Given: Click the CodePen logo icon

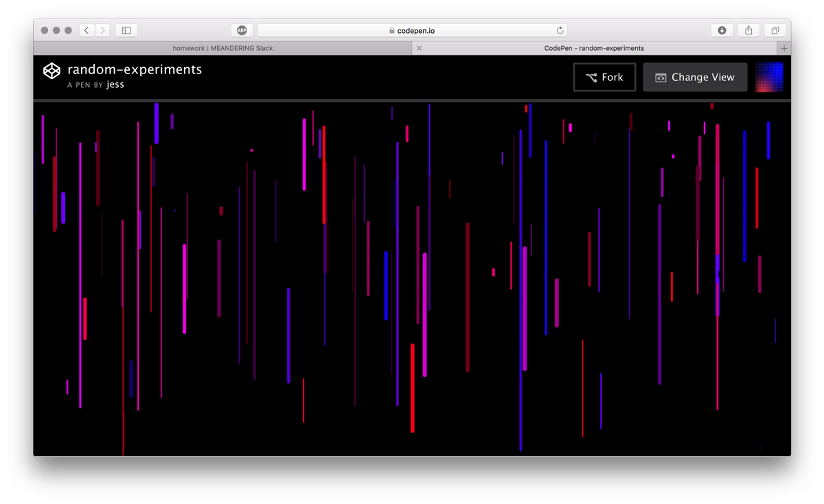Looking at the screenshot, I should [x=51, y=71].
